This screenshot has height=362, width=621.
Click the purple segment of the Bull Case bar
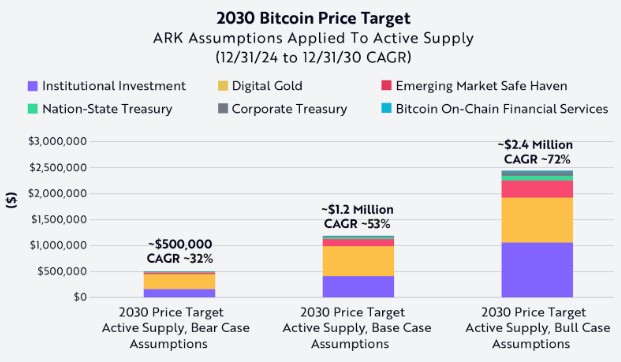coord(537,270)
